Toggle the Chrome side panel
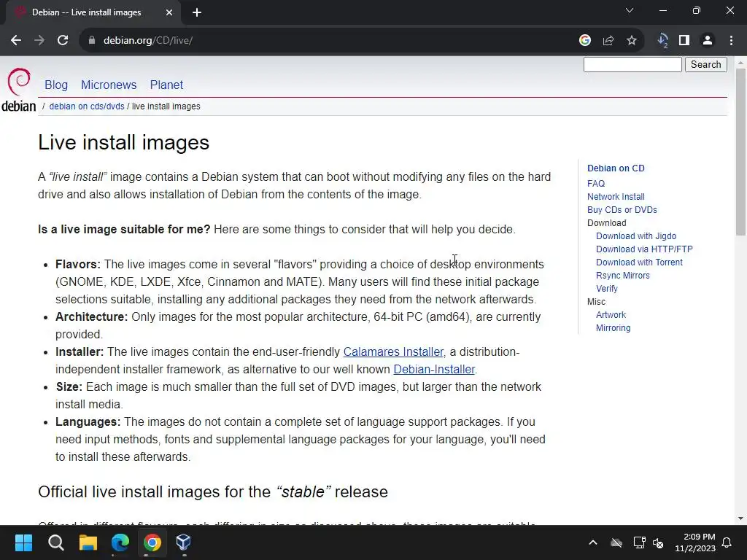The image size is (747, 560). 684,41
